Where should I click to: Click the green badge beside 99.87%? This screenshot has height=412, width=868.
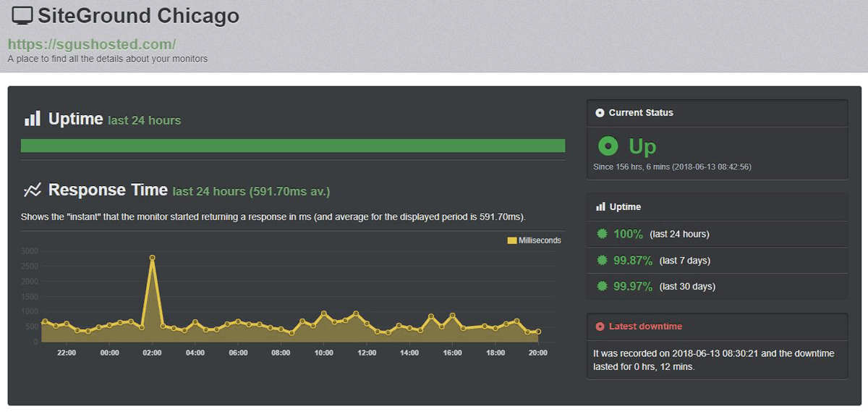602,260
